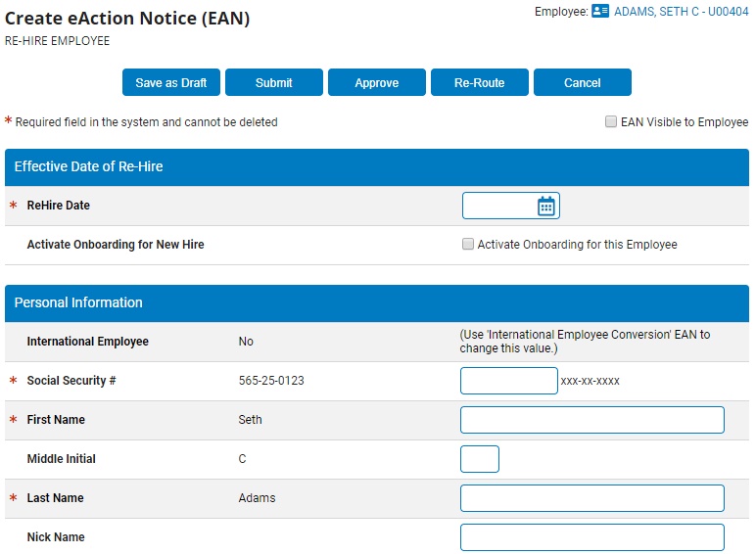Screen dimensions: 756x554
Task: Click the employee ID card icon
Action: 600,12
